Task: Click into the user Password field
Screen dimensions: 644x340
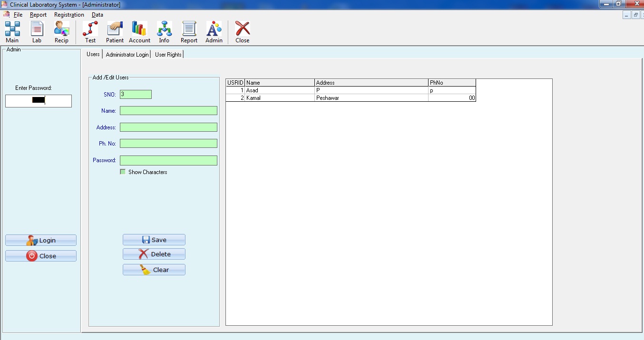Action: pyautogui.click(x=168, y=160)
